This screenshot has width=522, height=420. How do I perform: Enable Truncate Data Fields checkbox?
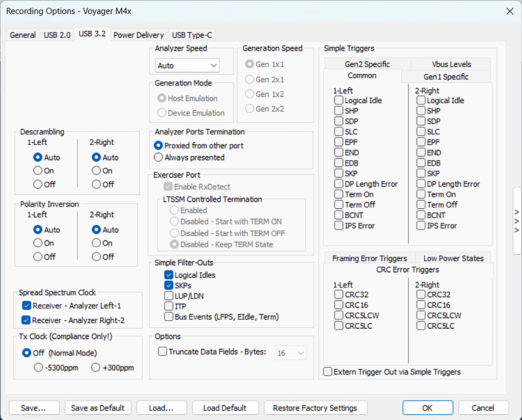162,351
